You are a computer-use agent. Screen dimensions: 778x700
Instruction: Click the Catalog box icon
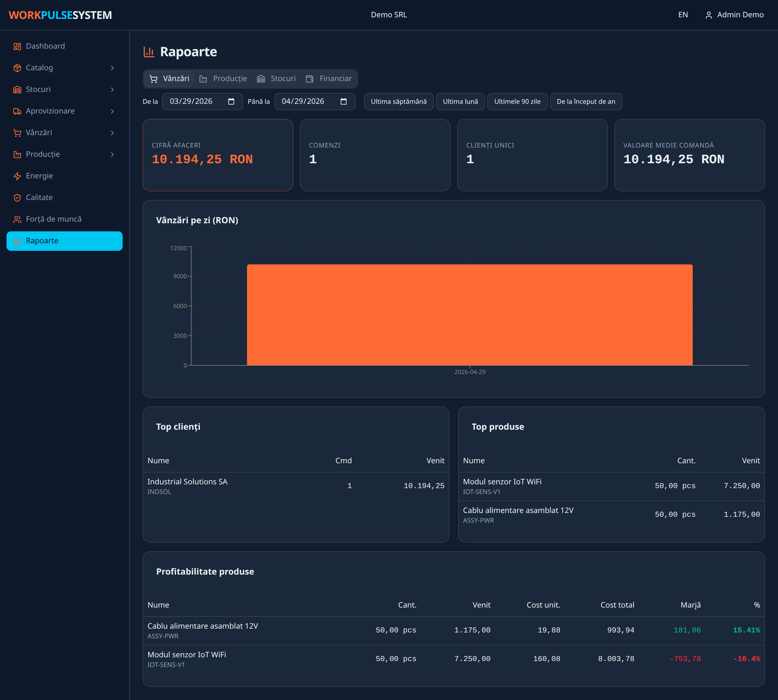click(17, 68)
